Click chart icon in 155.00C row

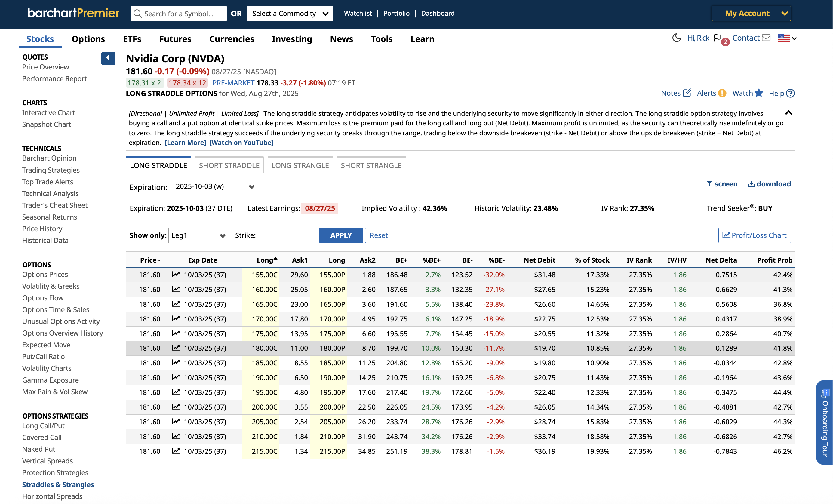176,275
